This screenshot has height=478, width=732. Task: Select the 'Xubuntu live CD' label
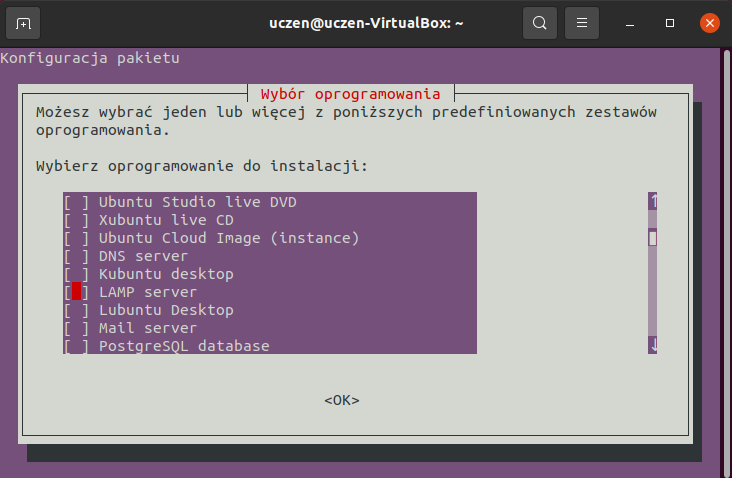tap(166, 220)
